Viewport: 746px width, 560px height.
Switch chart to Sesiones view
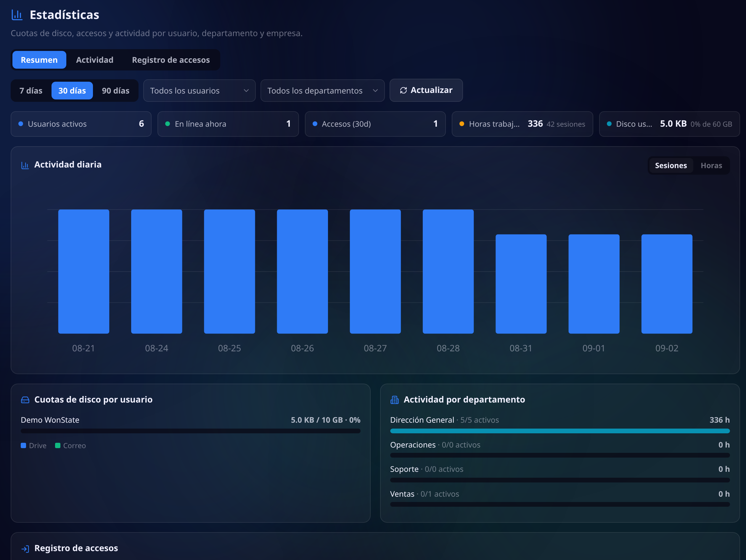[671, 165]
